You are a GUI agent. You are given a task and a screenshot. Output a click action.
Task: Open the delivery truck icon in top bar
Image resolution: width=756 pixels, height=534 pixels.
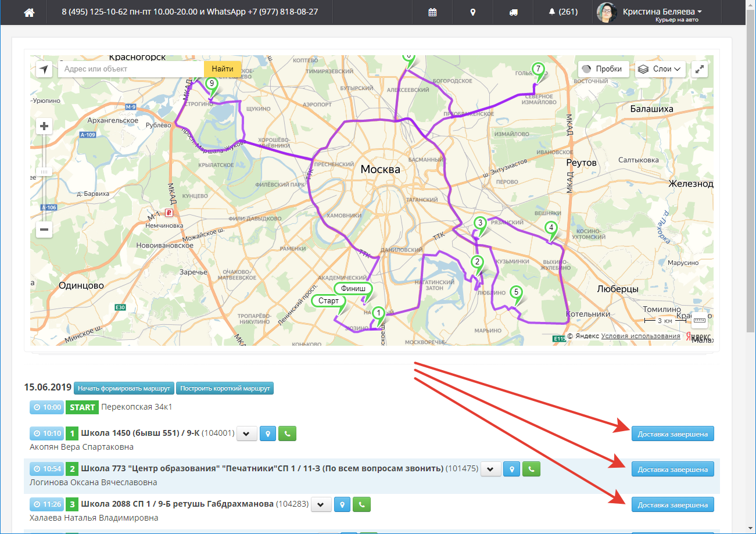pyautogui.click(x=513, y=12)
